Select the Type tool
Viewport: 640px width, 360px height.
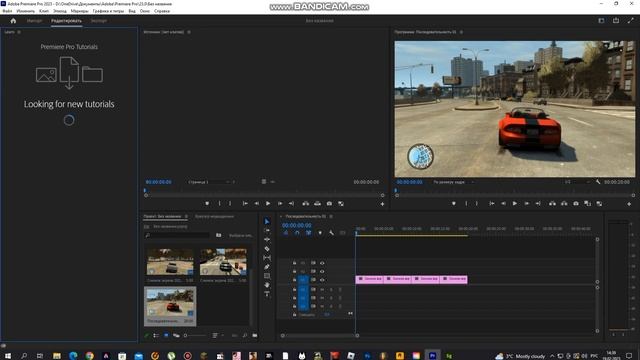[x=267, y=294]
